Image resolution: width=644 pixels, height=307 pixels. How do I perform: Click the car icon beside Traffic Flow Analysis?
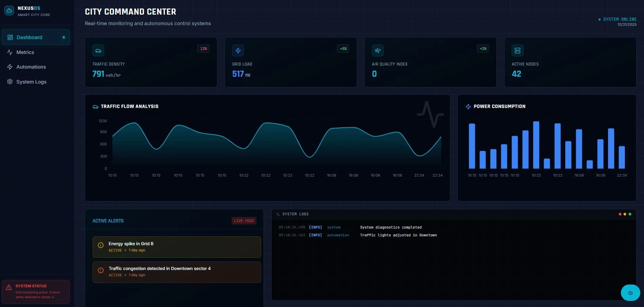click(96, 107)
